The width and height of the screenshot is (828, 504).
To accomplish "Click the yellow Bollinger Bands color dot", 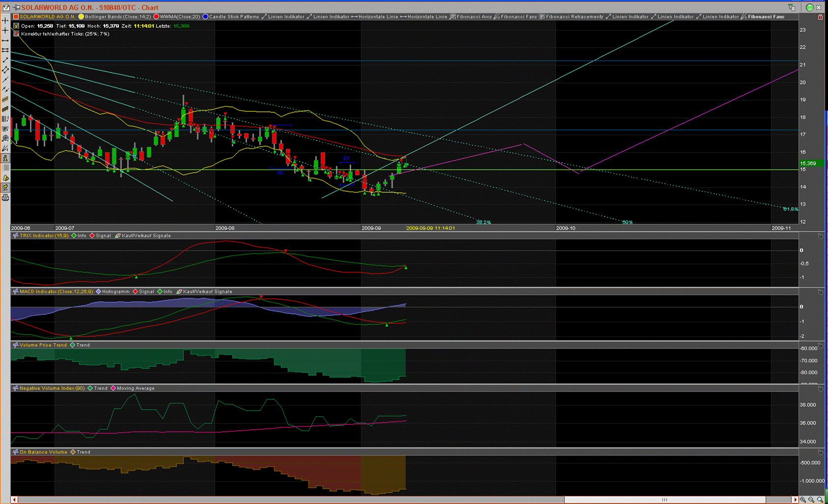I will tap(81, 17).
